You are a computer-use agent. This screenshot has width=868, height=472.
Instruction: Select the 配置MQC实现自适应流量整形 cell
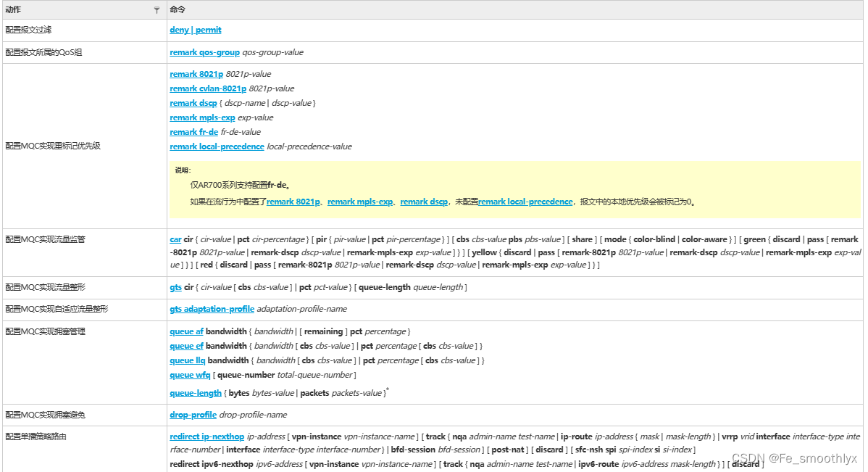[84, 309]
